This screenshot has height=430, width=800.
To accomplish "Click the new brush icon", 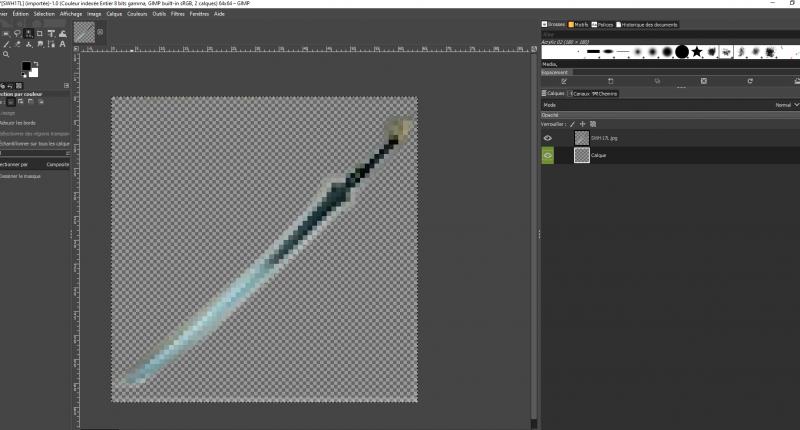I will (610, 81).
